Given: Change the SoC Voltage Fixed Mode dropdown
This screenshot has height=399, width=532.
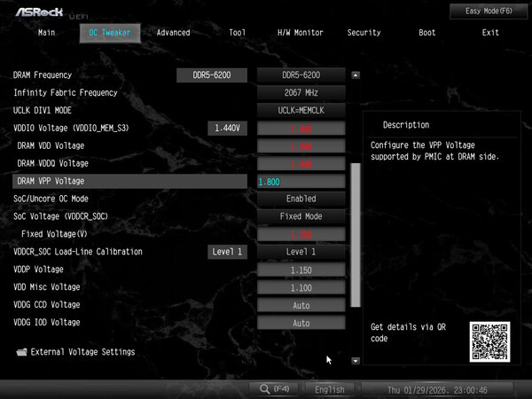Looking at the screenshot, I should (x=301, y=216).
